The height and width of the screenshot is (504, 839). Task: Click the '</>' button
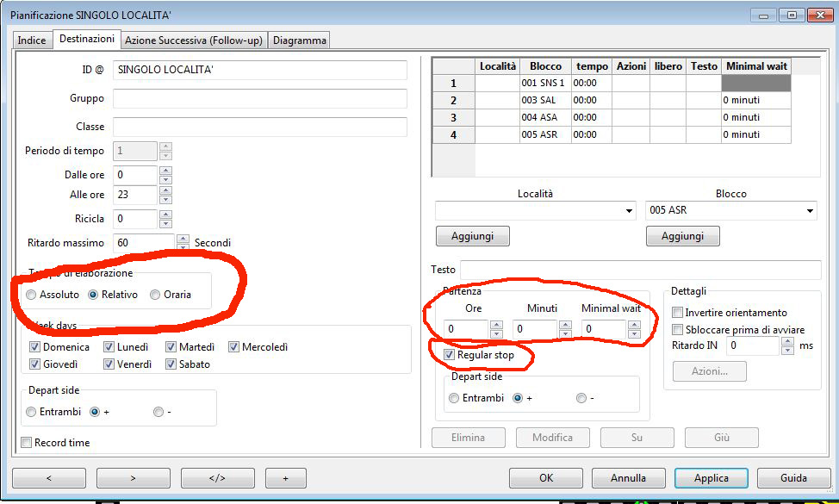(x=217, y=478)
